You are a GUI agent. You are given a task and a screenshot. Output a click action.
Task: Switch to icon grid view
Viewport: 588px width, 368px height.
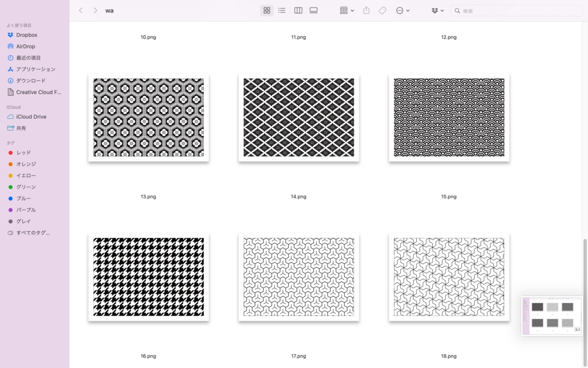tap(266, 10)
